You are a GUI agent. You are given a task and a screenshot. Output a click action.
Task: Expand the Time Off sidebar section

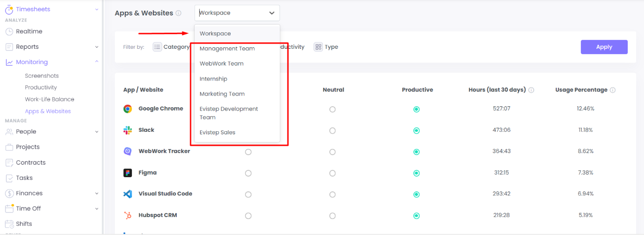click(x=97, y=209)
